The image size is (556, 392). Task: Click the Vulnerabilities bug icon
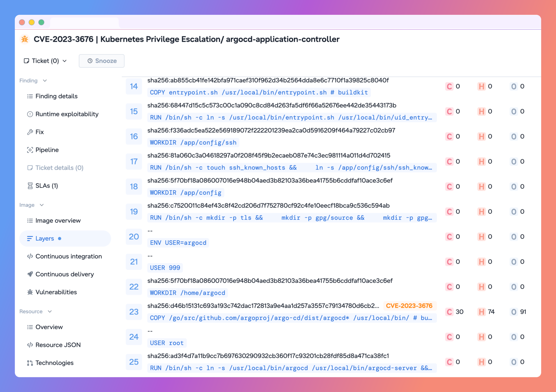[x=30, y=292]
